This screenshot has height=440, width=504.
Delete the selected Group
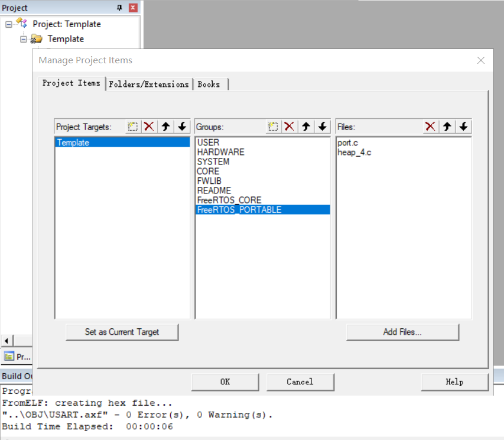[x=290, y=127]
